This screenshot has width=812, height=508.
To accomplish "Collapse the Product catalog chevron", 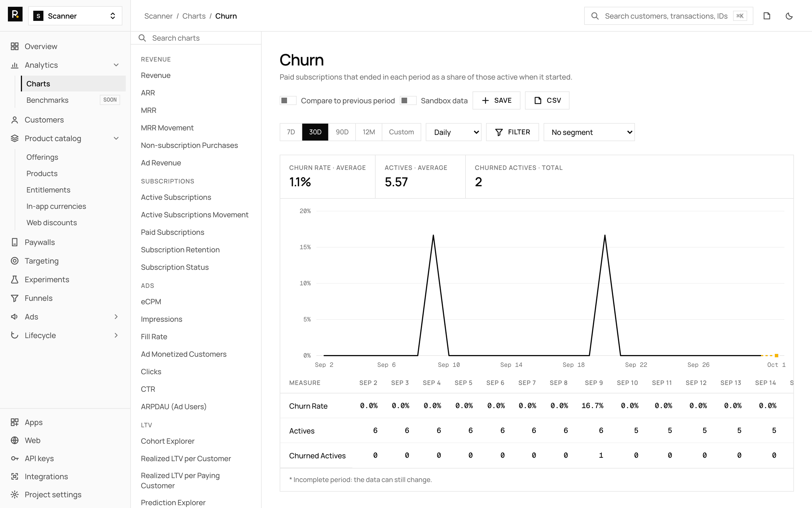I will pyautogui.click(x=116, y=138).
